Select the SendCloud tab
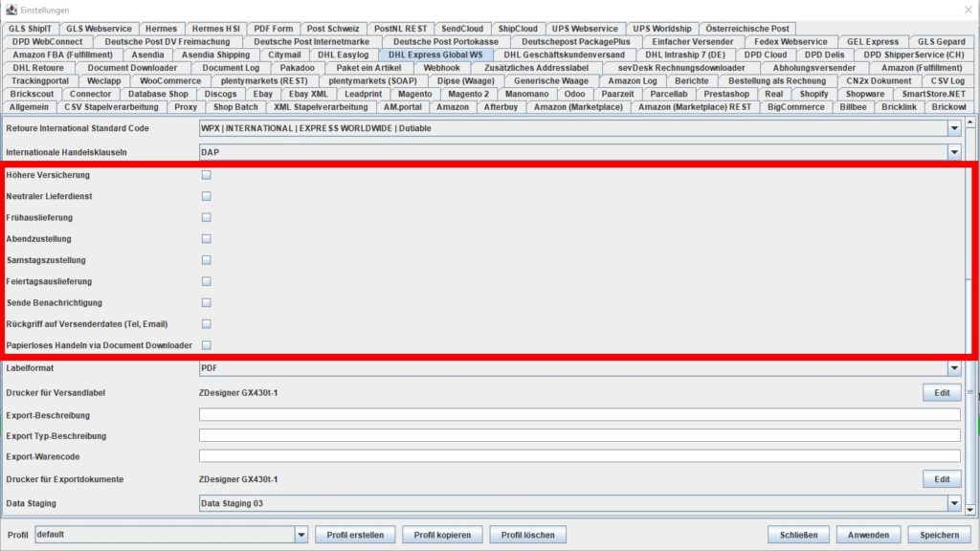Viewport: 980px width, 551px height. click(x=462, y=28)
